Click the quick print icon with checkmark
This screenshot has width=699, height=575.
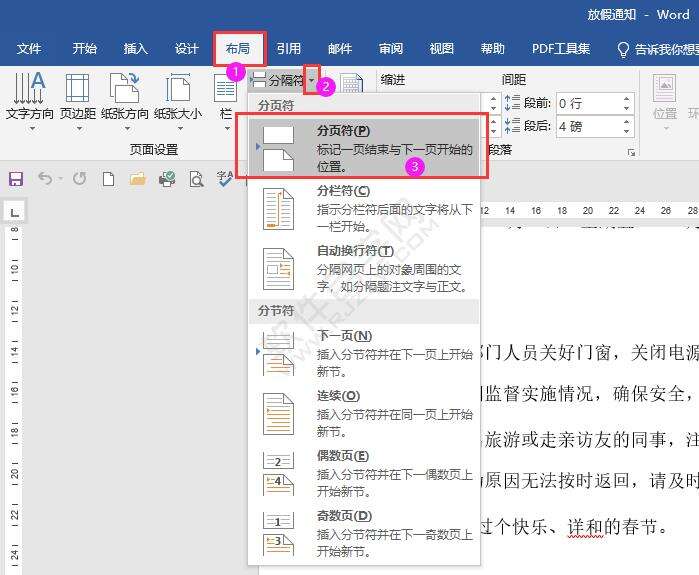(x=167, y=179)
